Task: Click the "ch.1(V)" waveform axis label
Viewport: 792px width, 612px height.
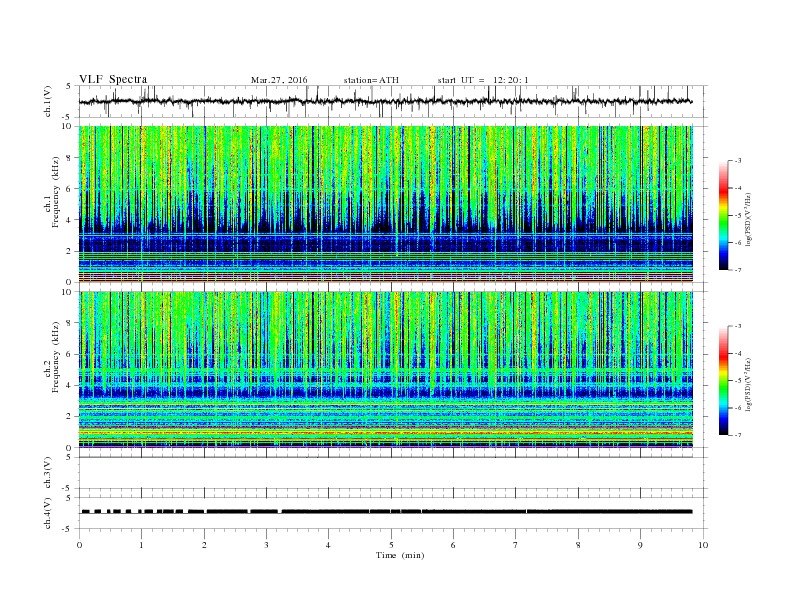Action: coord(48,101)
